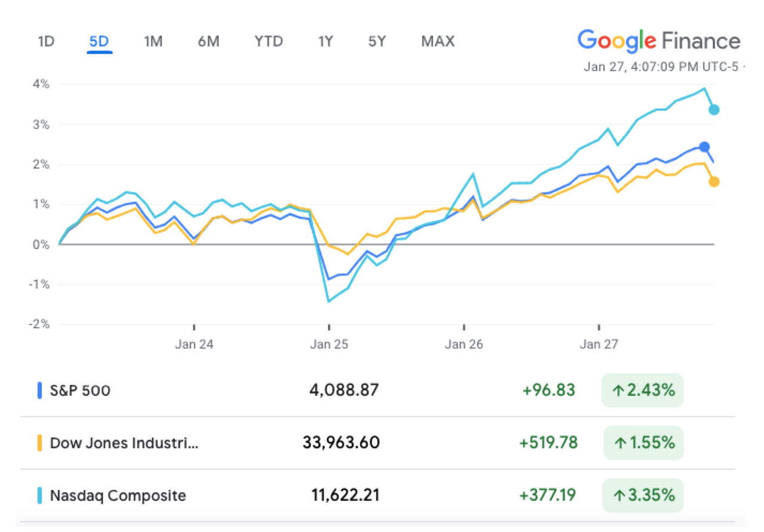Click Dow Jones yellow color marker

[39, 443]
